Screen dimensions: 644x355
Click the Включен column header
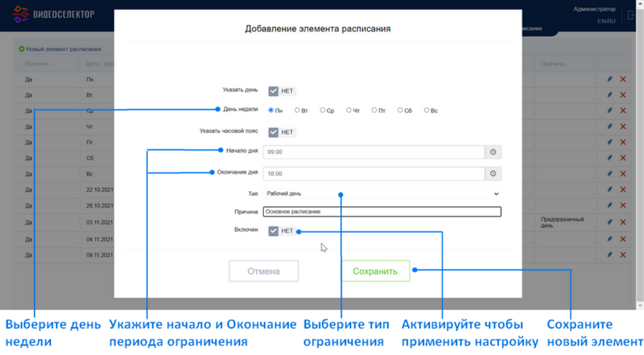click(x=36, y=64)
